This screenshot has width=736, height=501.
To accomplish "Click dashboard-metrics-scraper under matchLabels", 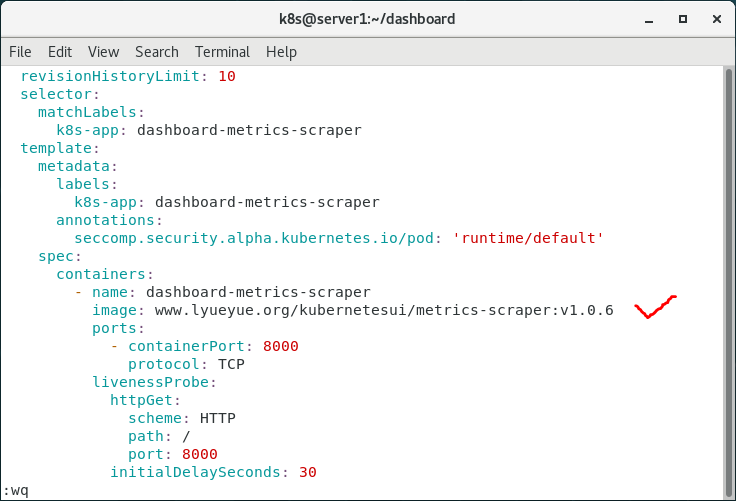I will 249,130.
